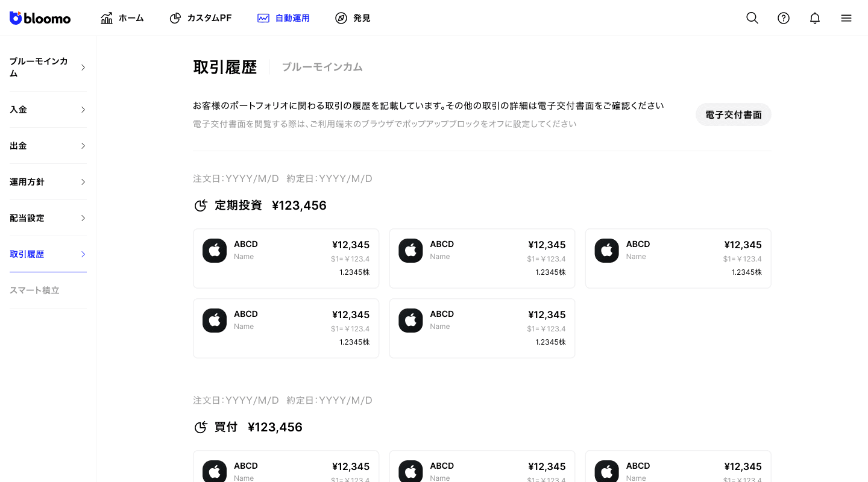Image resolution: width=868 pixels, height=482 pixels.
Task: Click the ホーム chart icon
Action: pos(107,18)
